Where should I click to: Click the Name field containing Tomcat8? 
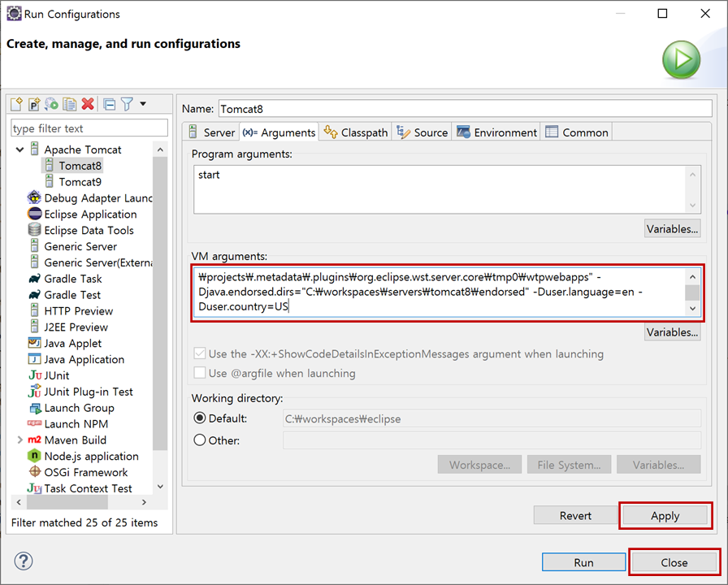(x=466, y=109)
